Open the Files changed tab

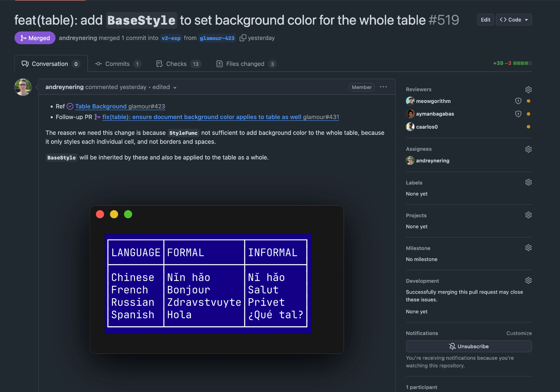(246, 64)
